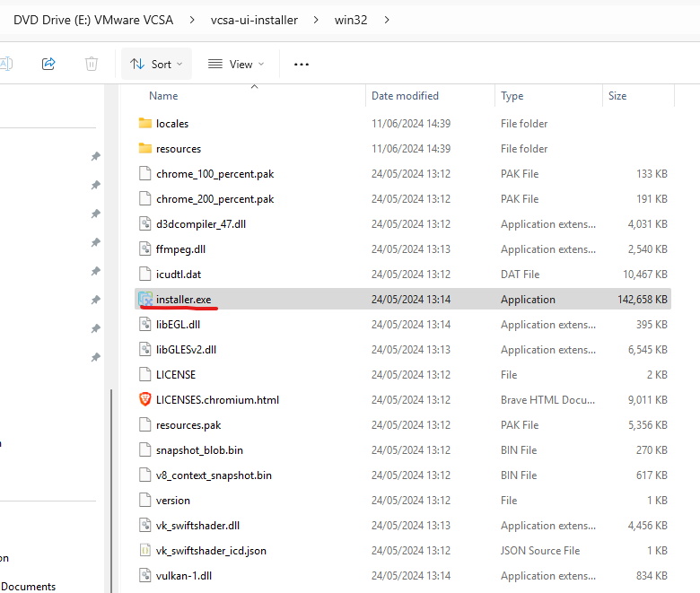Expand chevron after DVD Drive breadcrumb

[192, 20]
